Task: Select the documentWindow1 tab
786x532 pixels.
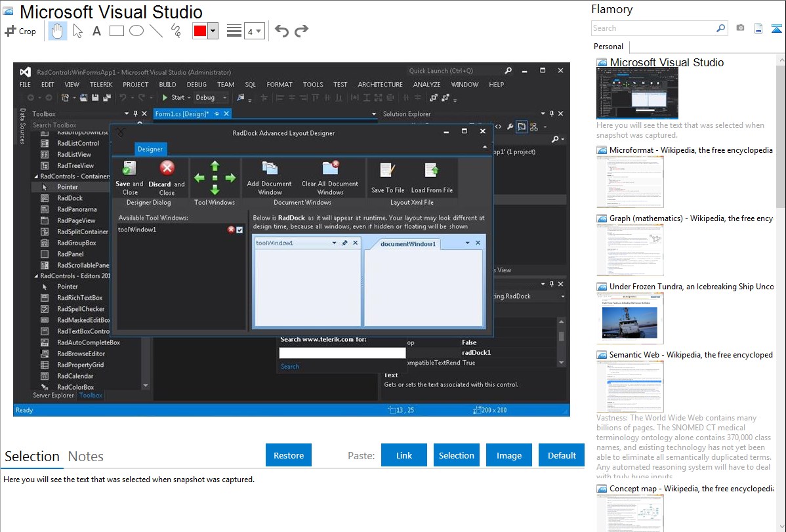Action: coord(407,243)
